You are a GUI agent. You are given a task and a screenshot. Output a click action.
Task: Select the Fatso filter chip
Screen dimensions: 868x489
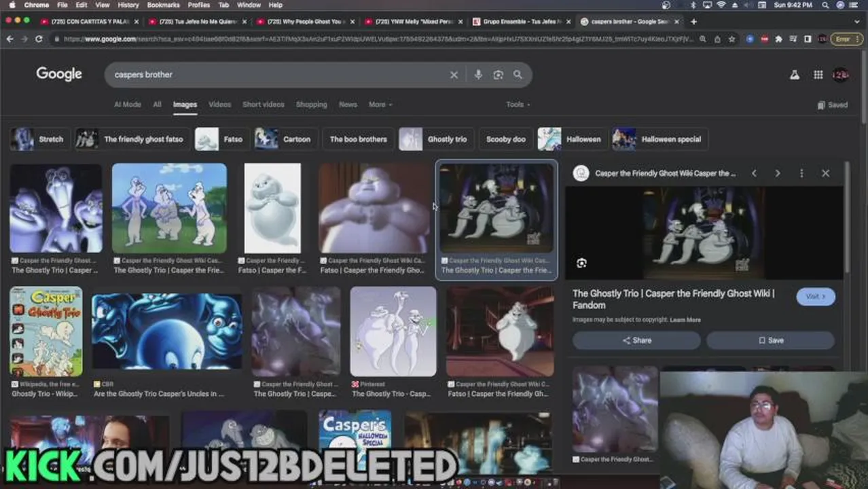(x=221, y=139)
